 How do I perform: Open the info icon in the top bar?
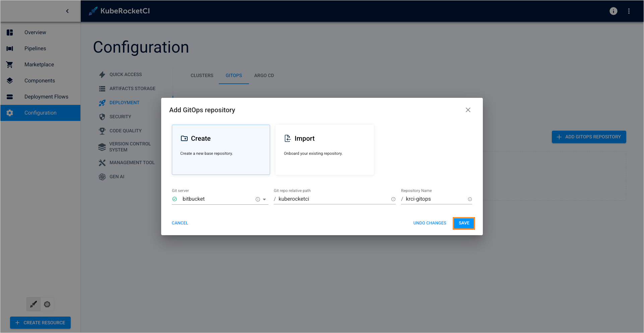[613, 11]
